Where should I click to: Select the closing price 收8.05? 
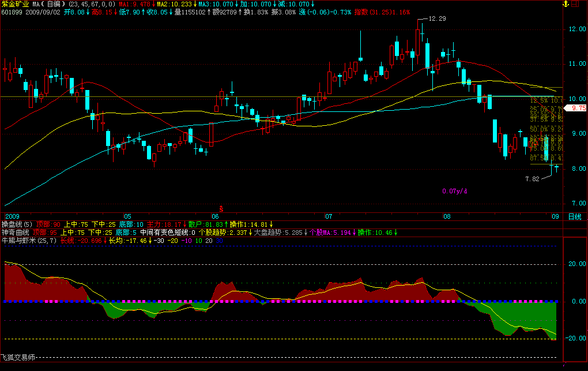point(157,12)
